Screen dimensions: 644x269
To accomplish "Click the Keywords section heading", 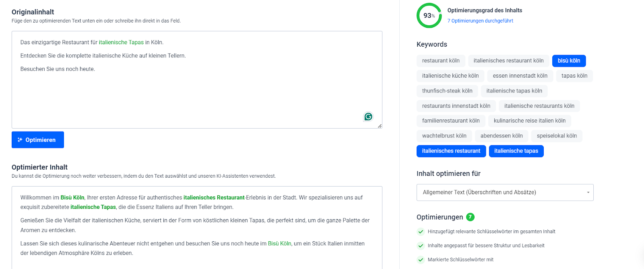I will point(432,45).
